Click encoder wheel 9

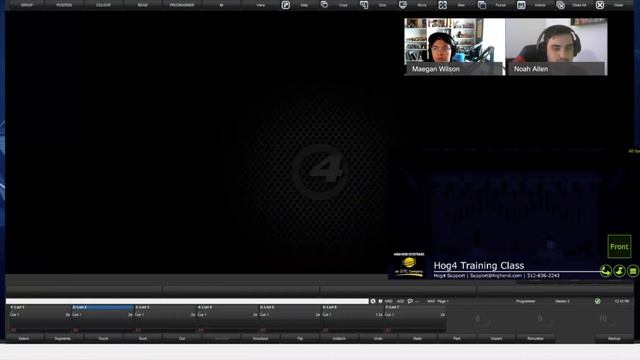[x=540, y=319]
